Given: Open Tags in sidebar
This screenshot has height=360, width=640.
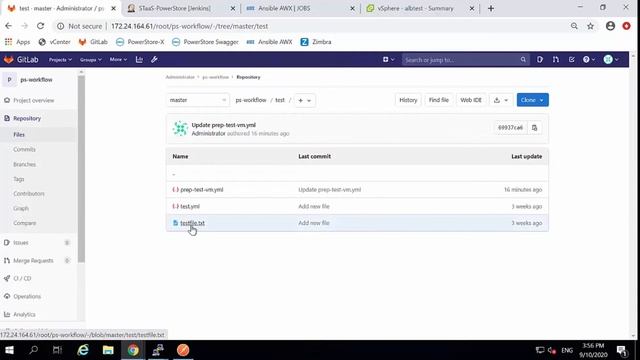Looking at the screenshot, I should pyautogui.click(x=18, y=179).
